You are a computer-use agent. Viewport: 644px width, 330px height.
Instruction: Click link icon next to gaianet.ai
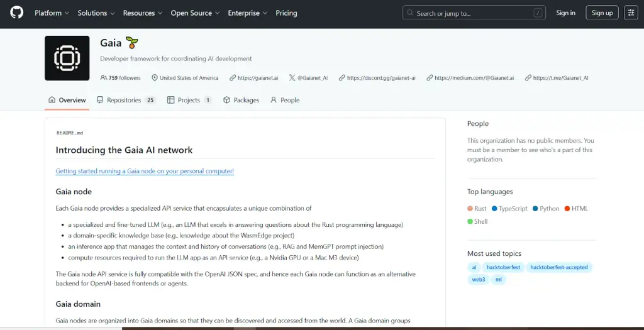233,77
